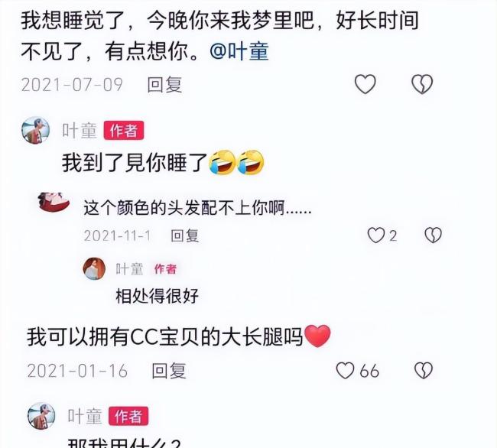This screenshot has width=497, height=448.
Task: Dislike the 2021-07-09 comment with the broken heart
Action: coord(422,84)
